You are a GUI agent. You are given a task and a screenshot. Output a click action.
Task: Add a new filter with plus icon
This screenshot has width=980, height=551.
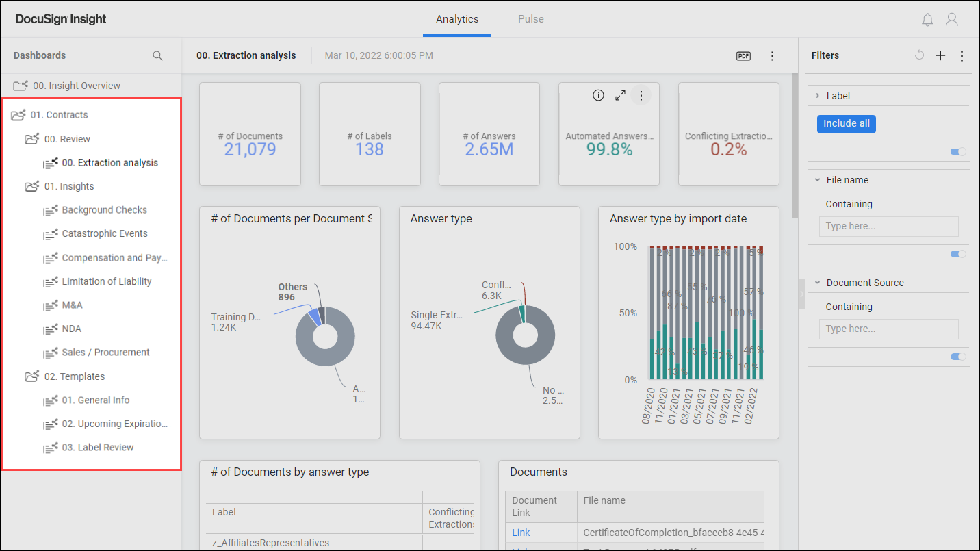(x=940, y=55)
